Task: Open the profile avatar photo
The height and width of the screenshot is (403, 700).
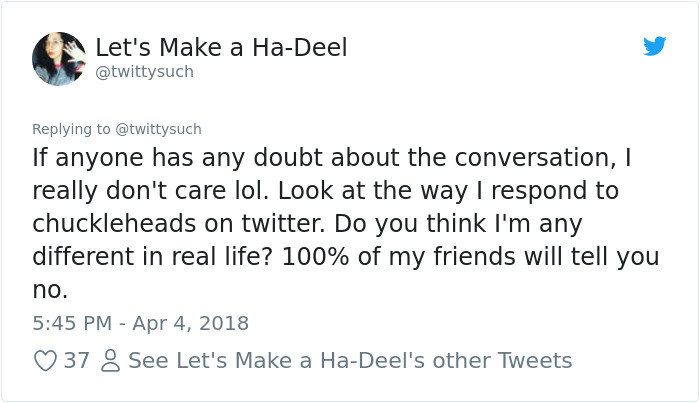Action: pyautogui.click(x=59, y=59)
